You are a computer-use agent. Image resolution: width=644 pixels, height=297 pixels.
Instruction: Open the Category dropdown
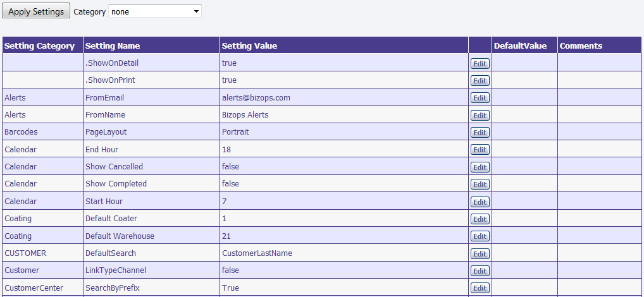(x=155, y=11)
